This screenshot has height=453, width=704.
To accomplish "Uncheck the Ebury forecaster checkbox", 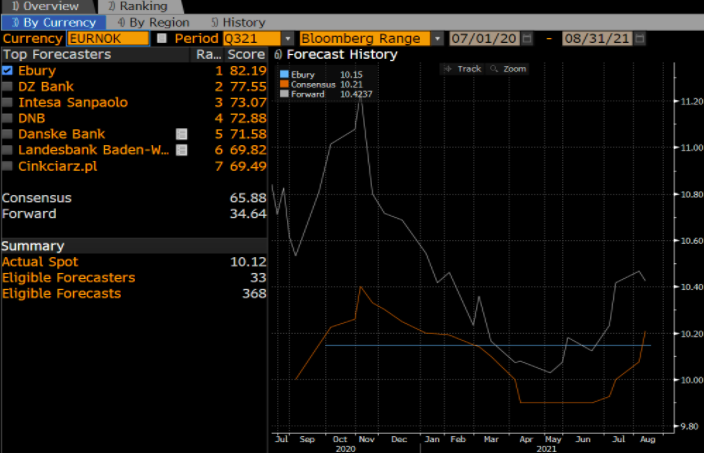I will pos(7,70).
